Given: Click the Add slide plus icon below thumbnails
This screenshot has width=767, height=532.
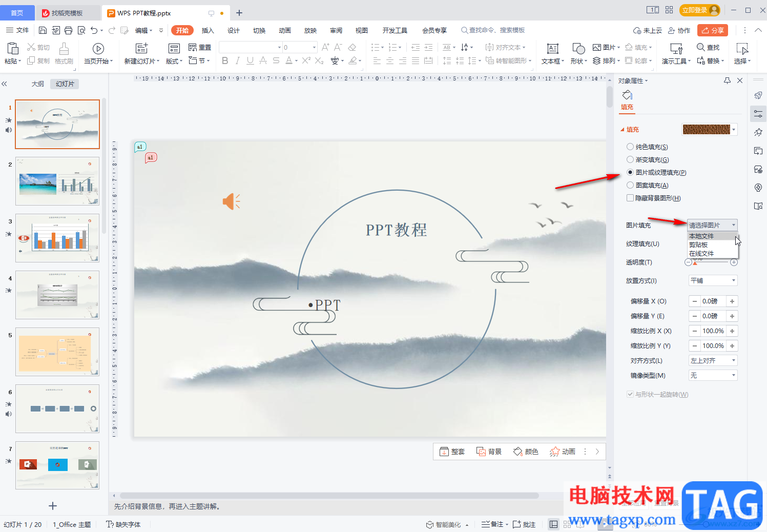Looking at the screenshot, I should [x=53, y=506].
